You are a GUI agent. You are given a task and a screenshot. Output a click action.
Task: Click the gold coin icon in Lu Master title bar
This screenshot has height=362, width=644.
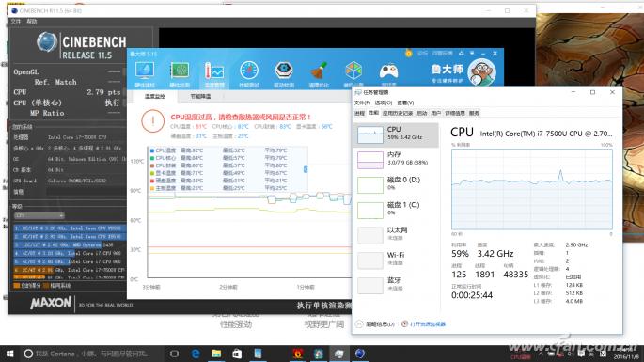coord(408,54)
